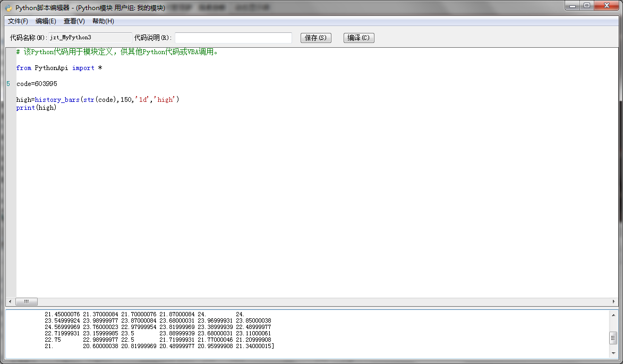This screenshot has width=623, height=364.
Task: Click output value 24.56999969
Action: [62, 327]
